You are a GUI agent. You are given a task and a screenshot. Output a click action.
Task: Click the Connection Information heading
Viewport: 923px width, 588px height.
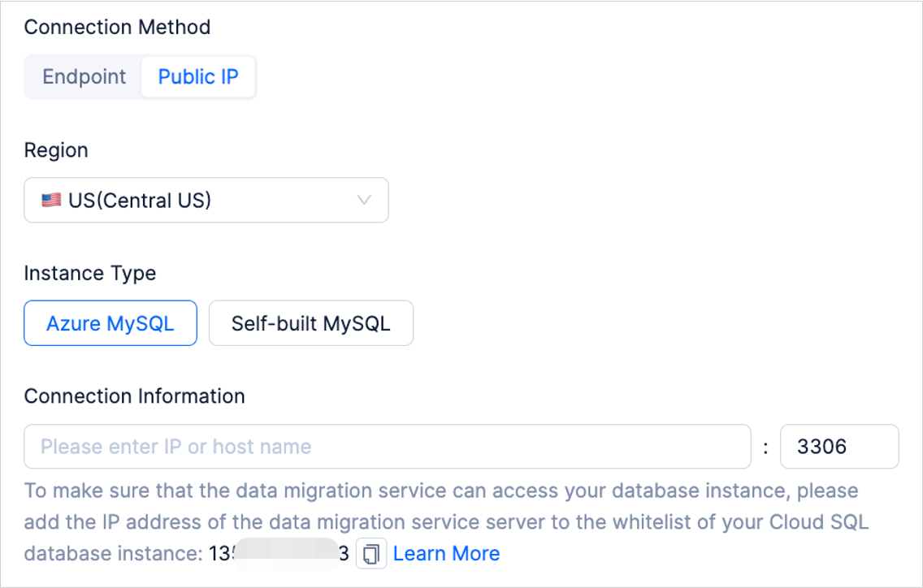pos(134,396)
